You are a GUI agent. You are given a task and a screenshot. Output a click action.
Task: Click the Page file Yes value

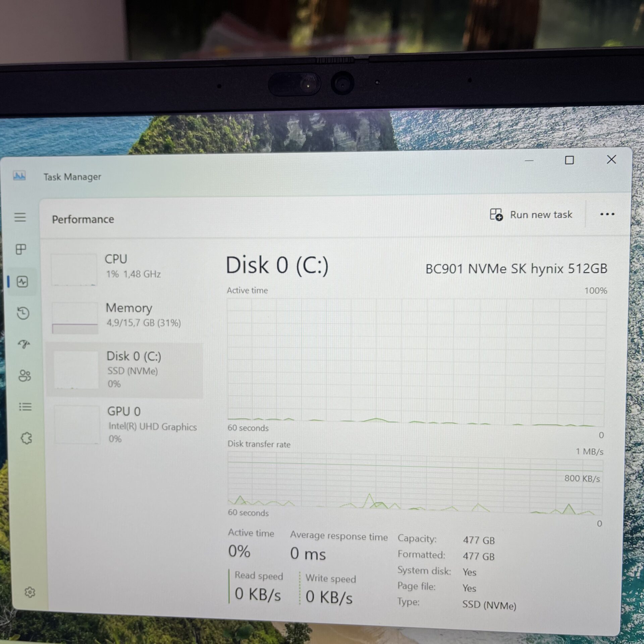(x=469, y=588)
